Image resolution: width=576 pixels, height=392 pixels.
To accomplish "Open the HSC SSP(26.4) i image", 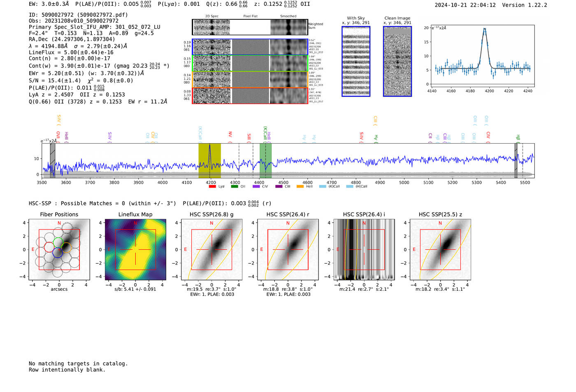I will tap(364, 249).
